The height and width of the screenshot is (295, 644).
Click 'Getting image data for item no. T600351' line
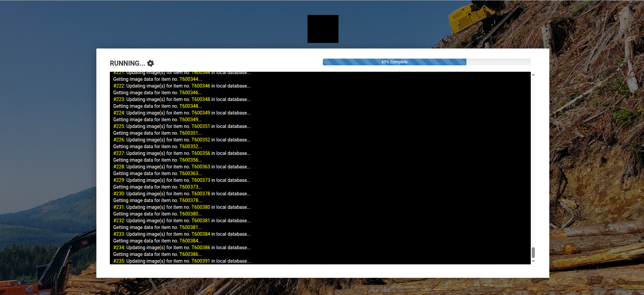[157, 133]
